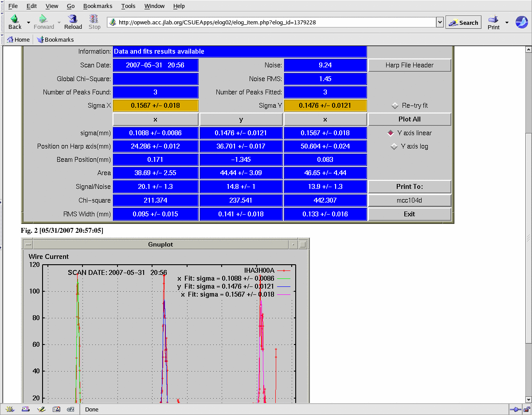The image size is (532, 415).
Task: Open ChatZilla from the status bar icon
Action: pos(70,409)
